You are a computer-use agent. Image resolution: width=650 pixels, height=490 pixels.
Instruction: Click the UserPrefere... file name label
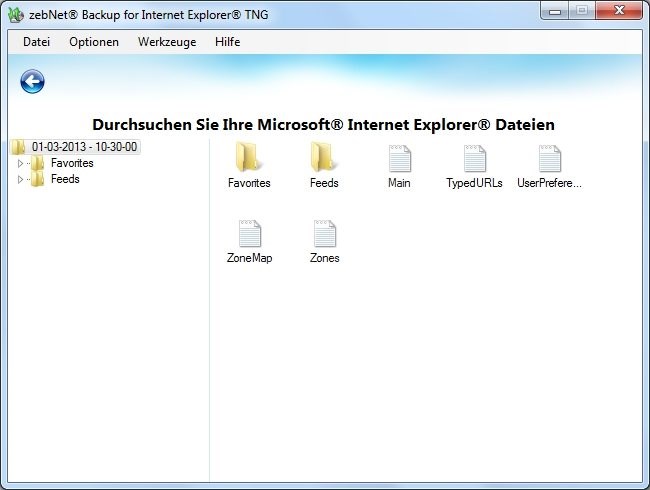549,183
